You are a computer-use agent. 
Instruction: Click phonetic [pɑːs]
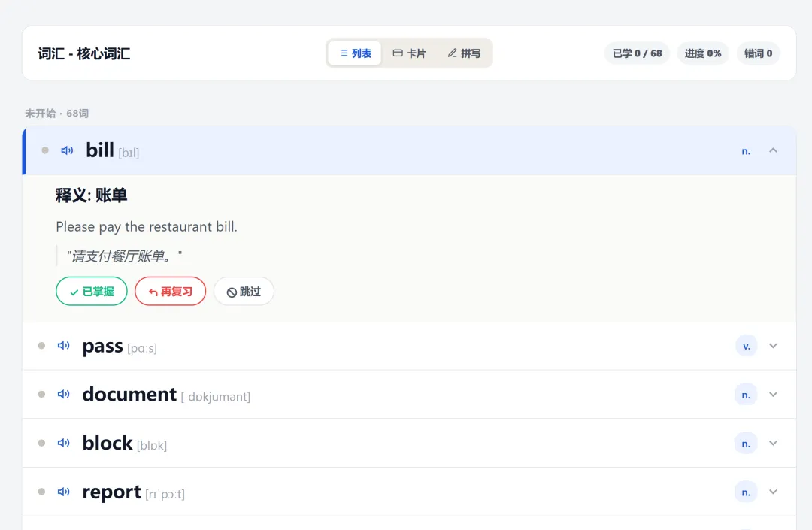[142, 348]
